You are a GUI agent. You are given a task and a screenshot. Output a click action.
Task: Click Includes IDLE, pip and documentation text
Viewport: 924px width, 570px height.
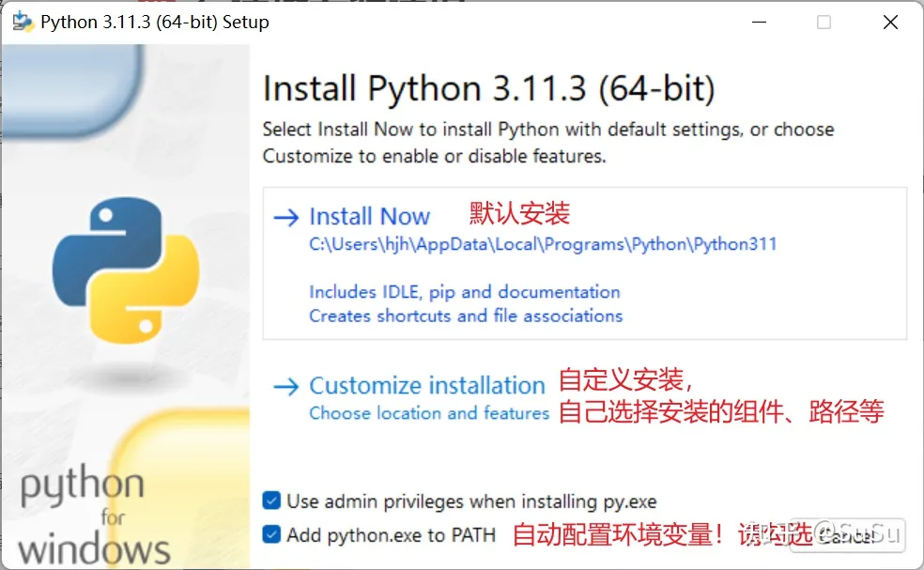click(x=464, y=292)
